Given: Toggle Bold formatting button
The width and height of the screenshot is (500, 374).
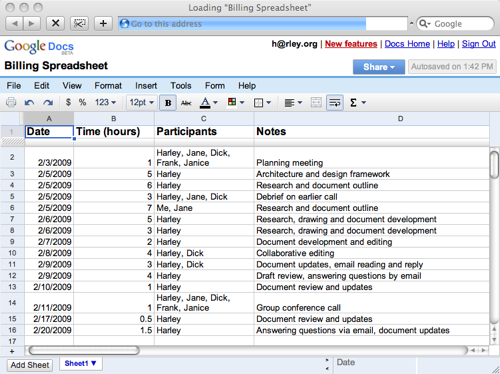Looking at the screenshot, I should (x=168, y=103).
